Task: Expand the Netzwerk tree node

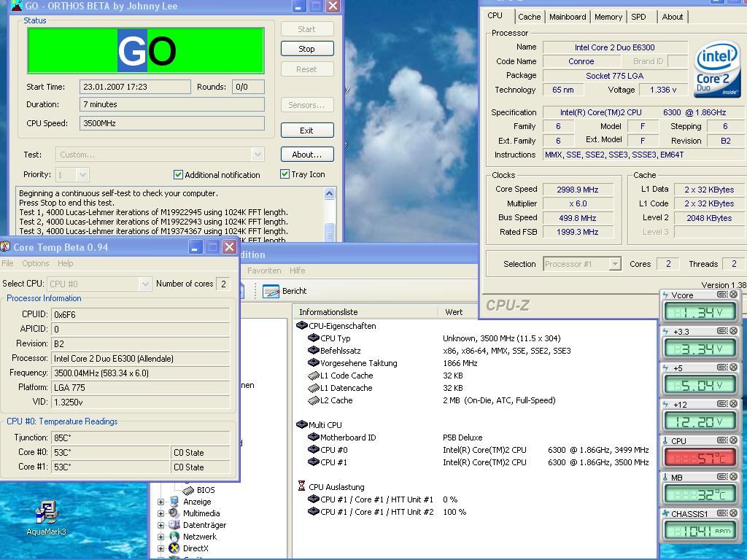Action: [160, 537]
